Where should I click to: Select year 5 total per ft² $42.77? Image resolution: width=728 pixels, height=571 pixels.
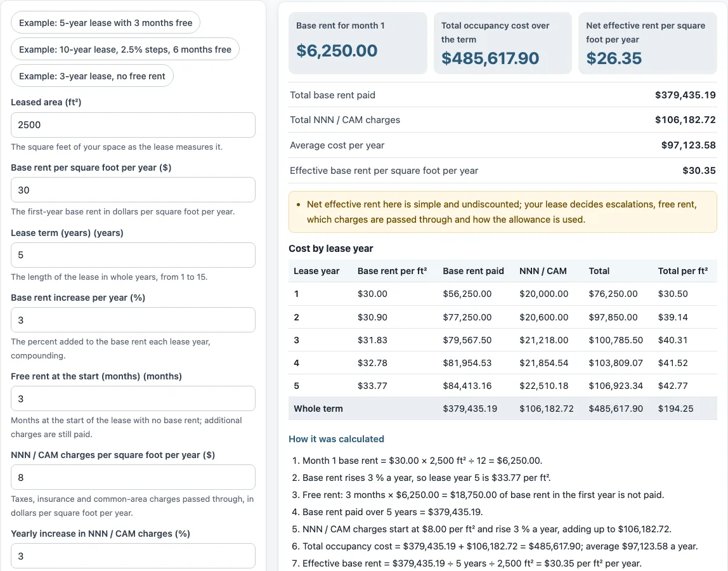[x=673, y=386]
